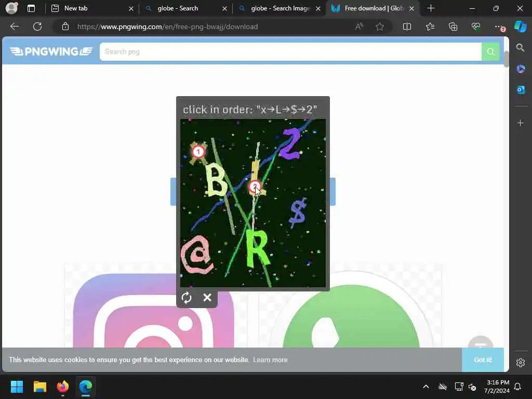Open sidebar search icon
The image size is (532, 399).
521,48
